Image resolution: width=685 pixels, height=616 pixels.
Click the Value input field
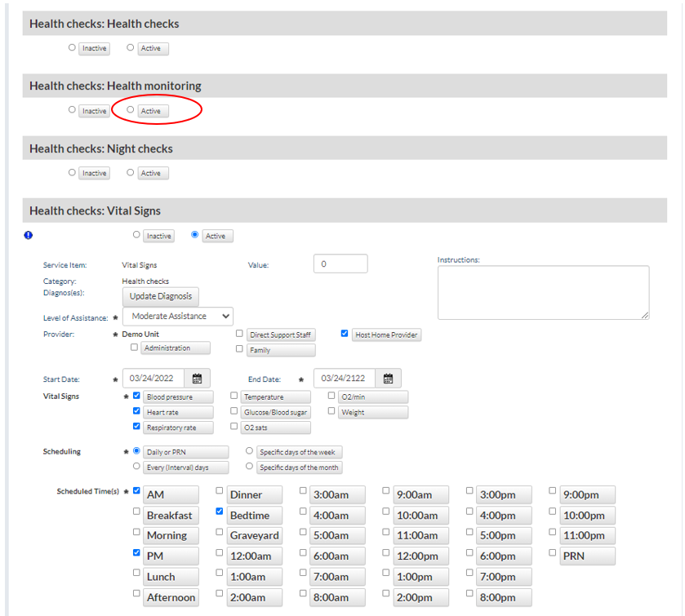[340, 264]
